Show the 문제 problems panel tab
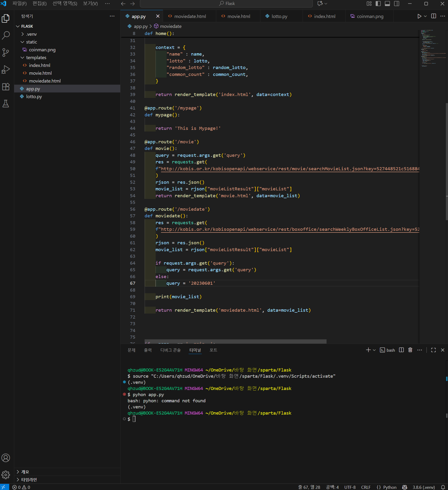 [x=131, y=350]
